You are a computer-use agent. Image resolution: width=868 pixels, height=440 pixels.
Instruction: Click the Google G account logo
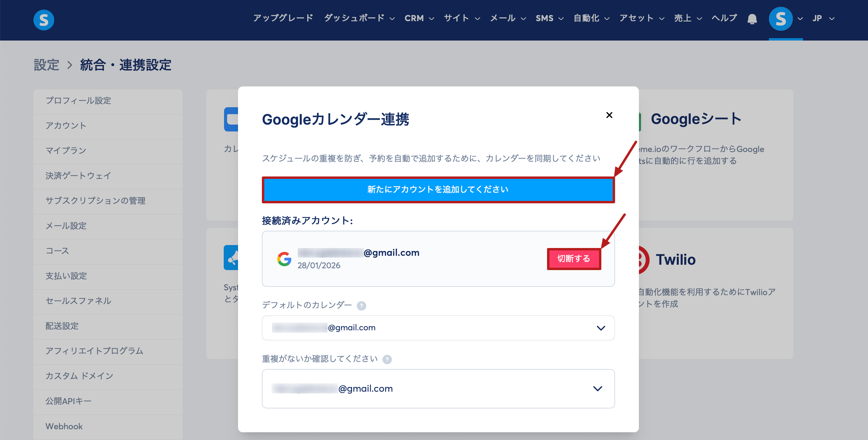click(284, 258)
